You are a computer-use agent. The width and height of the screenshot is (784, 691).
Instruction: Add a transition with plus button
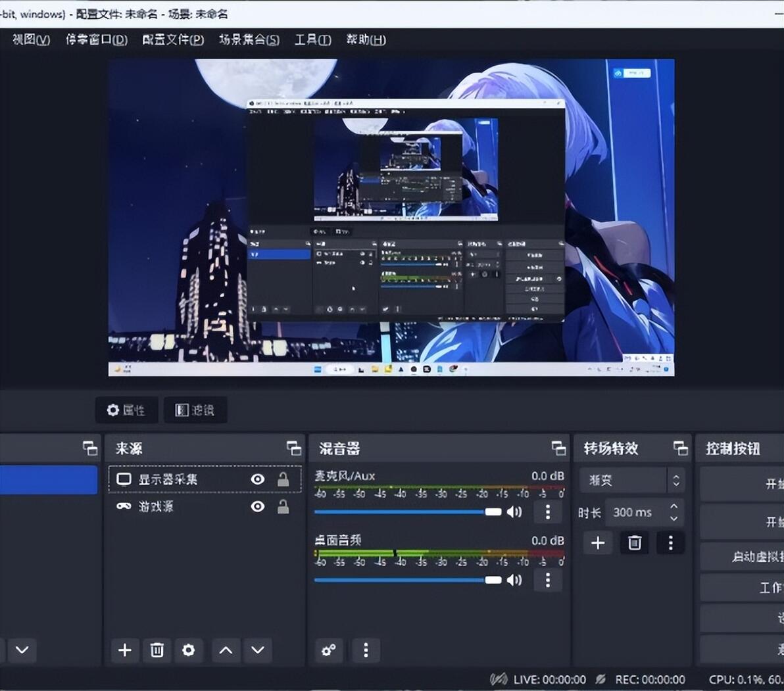598,542
